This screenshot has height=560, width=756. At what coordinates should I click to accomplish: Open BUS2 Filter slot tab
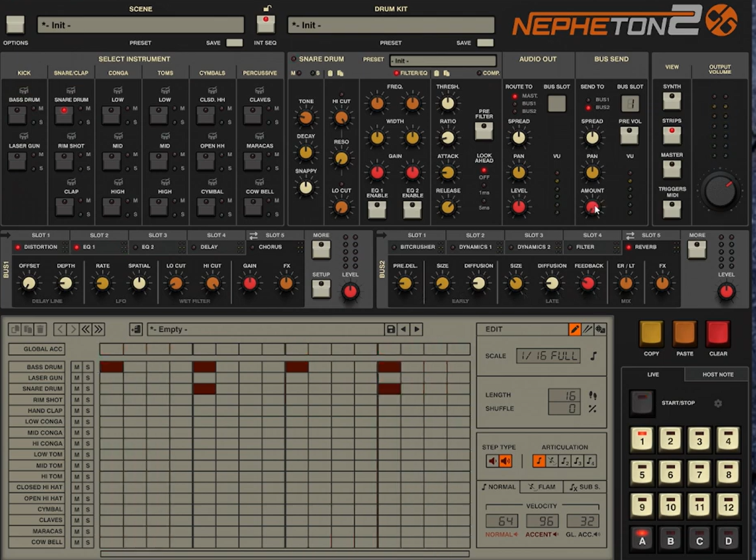(592, 247)
